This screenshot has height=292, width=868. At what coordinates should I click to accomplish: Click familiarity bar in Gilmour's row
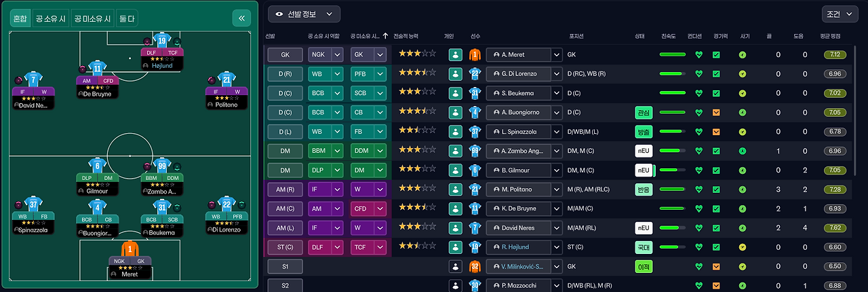[x=672, y=170]
